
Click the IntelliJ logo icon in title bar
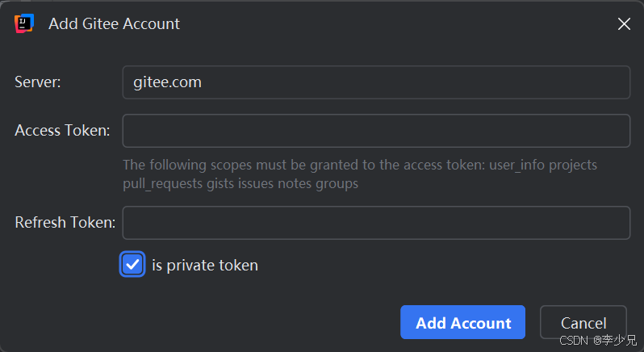[x=23, y=23]
